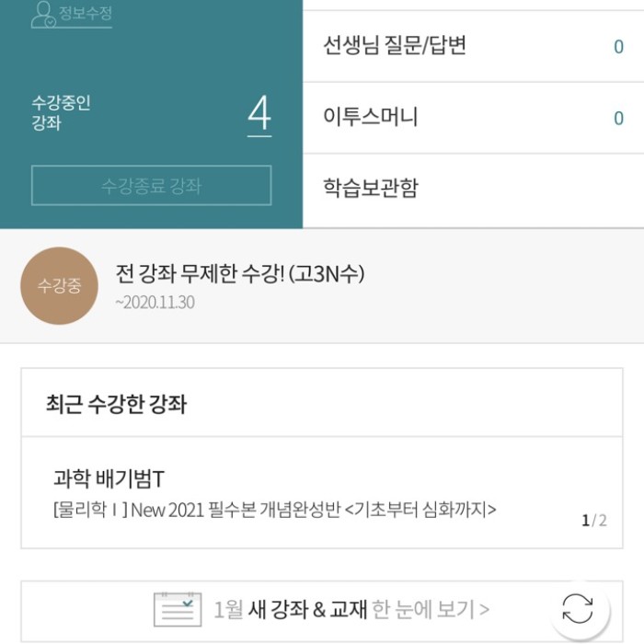Viewport: 644px width, 644px height.
Task: Select the 물리학 I 필수본 개념완성반 lecture title
Action: (274, 509)
